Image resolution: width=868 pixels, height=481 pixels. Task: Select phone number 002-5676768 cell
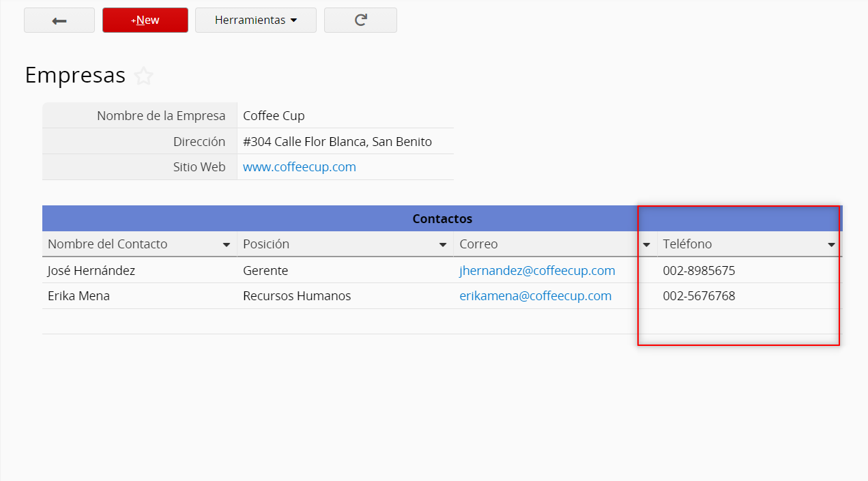(x=699, y=296)
